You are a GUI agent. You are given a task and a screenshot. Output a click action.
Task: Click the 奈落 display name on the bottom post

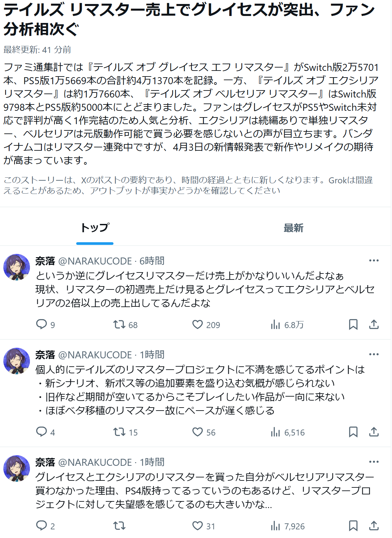pyautogui.click(x=45, y=462)
